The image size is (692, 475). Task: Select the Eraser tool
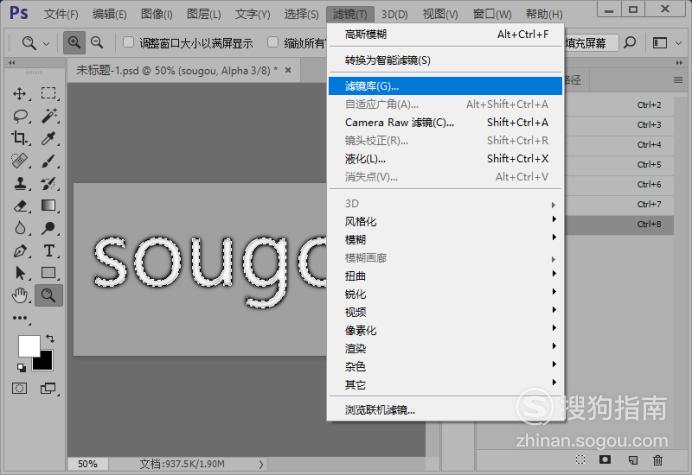pos(19,206)
